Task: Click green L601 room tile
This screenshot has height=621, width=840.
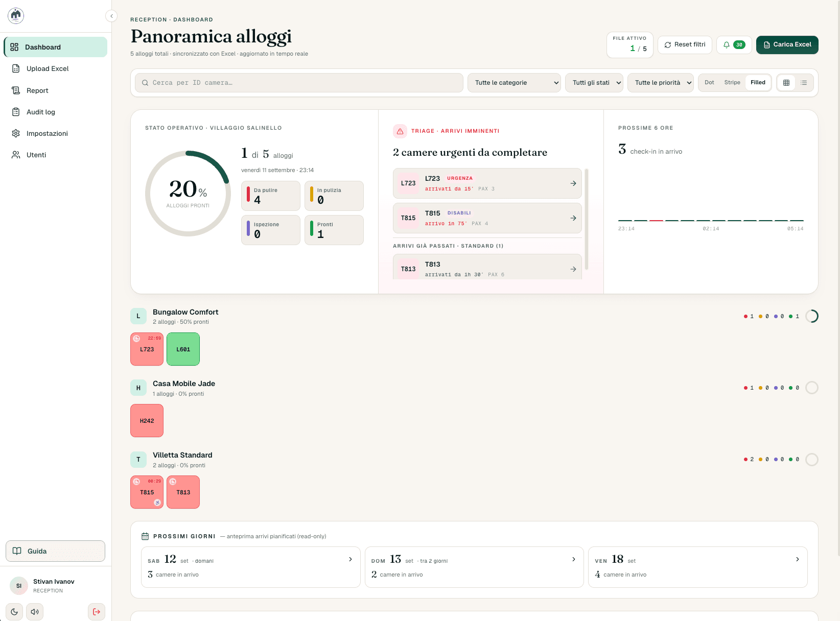Action: 183,349
